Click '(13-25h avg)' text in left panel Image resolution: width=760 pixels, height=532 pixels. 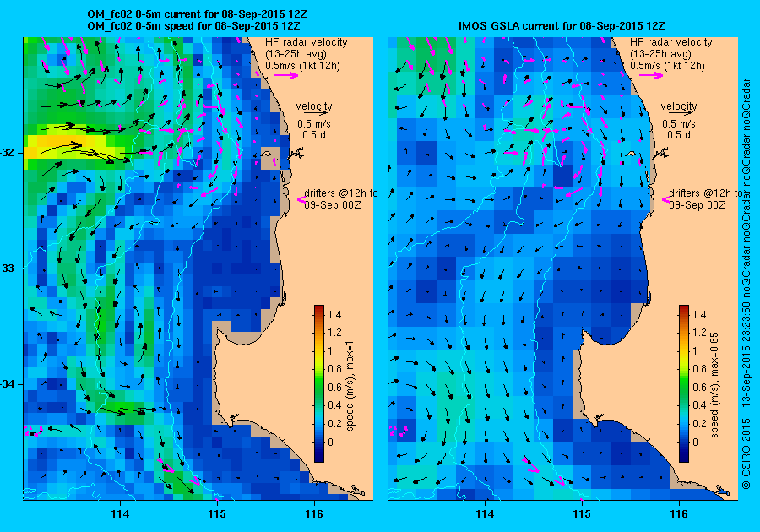coord(296,54)
